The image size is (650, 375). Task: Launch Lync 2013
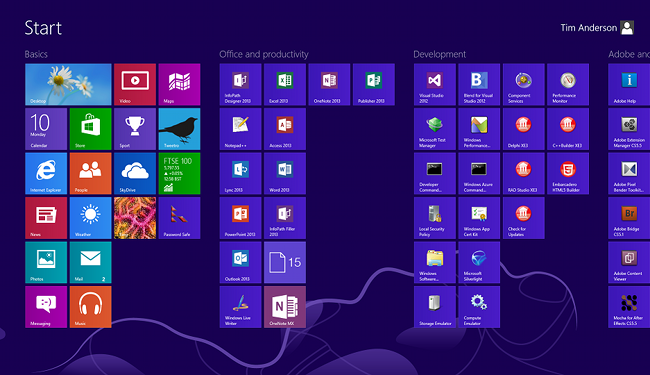[240, 173]
